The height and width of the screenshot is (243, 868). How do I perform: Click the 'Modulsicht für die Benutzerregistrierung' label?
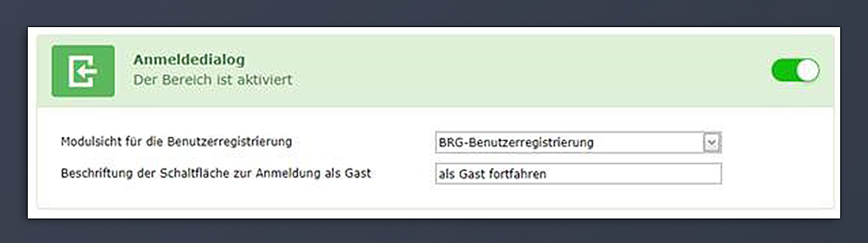(x=176, y=142)
